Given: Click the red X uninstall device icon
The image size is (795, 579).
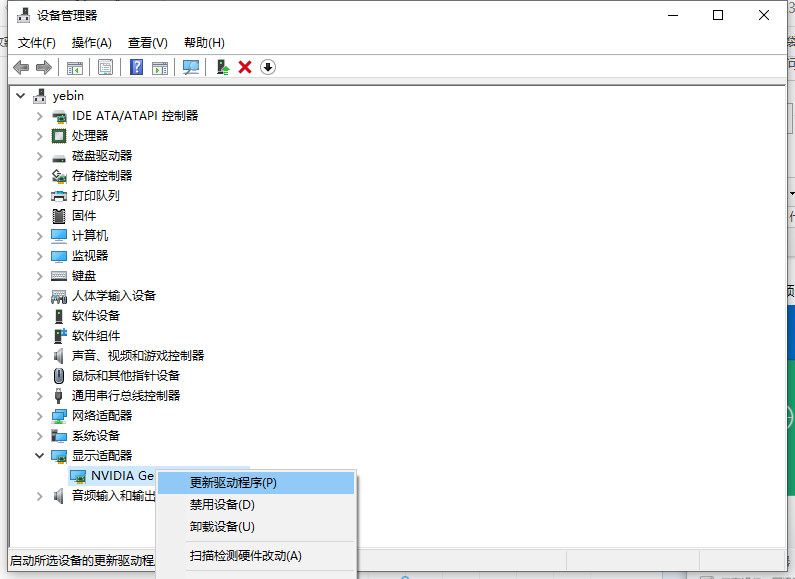Looking at the screenshot, I should click(245, 67).
